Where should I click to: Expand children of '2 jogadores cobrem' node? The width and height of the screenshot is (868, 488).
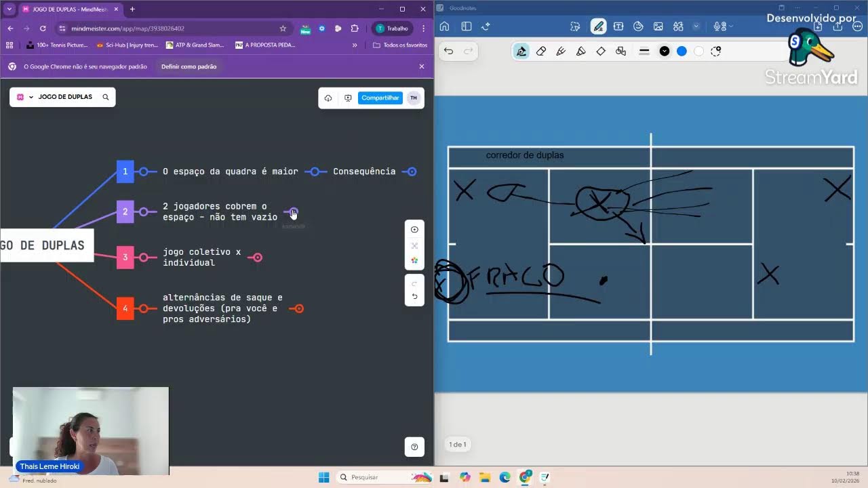point(294,211)
